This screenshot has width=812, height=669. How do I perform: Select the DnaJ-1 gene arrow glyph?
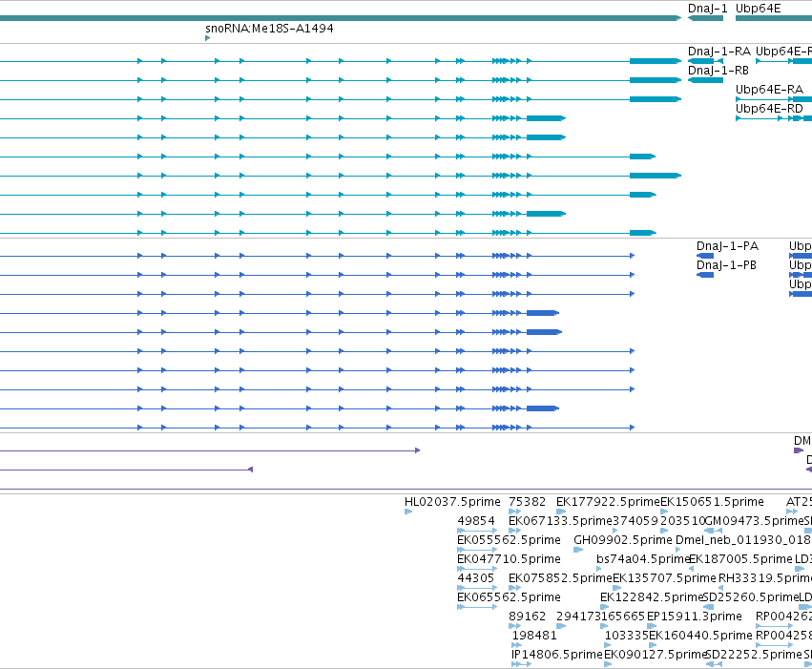coord(705,18)
